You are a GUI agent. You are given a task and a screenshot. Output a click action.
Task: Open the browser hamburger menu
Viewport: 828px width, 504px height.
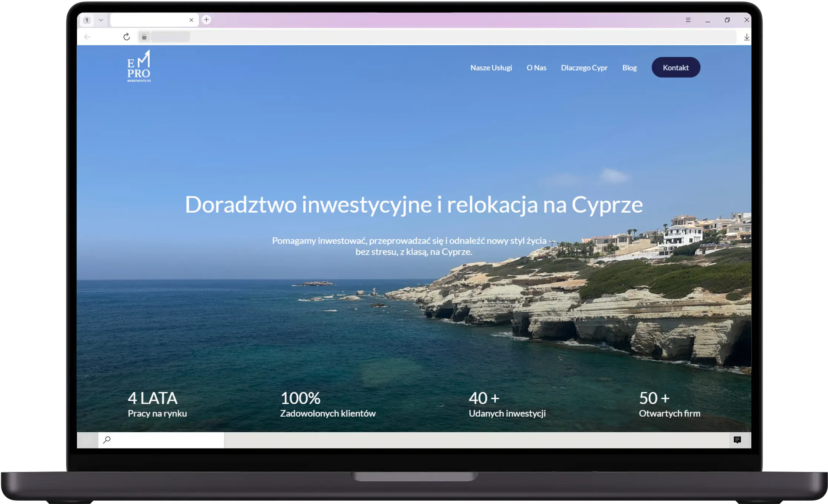688,20
